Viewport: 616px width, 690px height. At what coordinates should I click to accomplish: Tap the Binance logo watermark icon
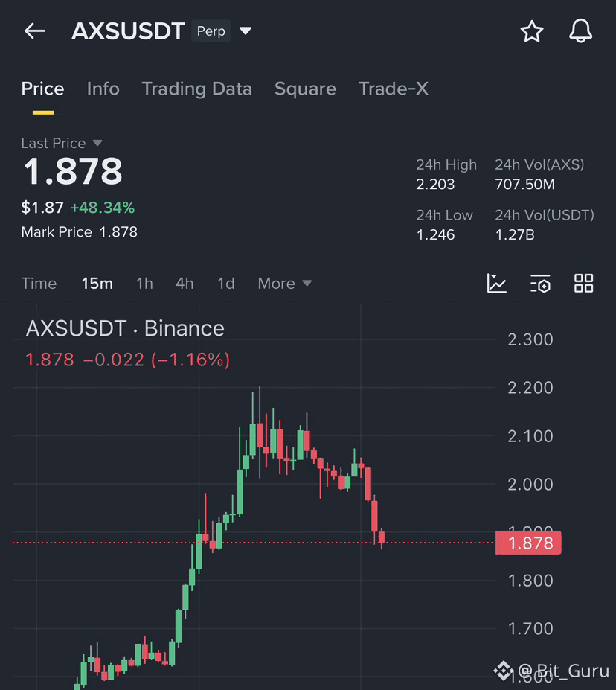tap(503, 671)
